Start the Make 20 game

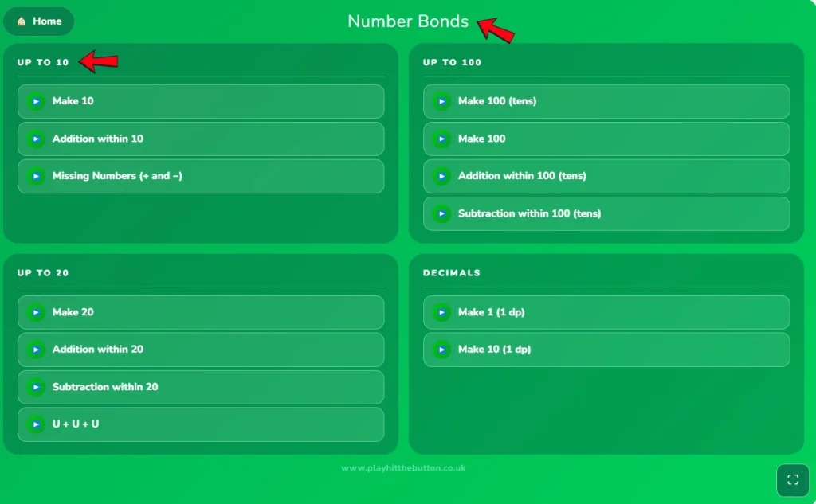pos(201,313)
